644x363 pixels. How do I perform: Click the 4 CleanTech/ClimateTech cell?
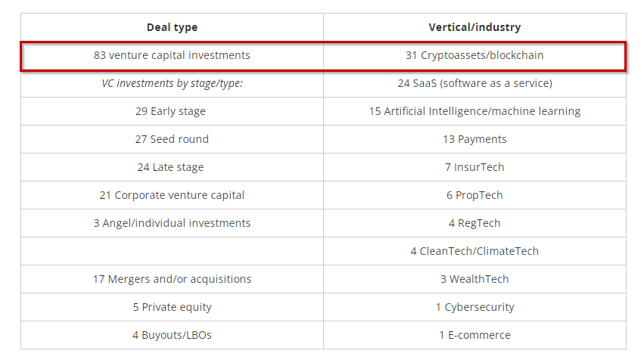(474, 251)
